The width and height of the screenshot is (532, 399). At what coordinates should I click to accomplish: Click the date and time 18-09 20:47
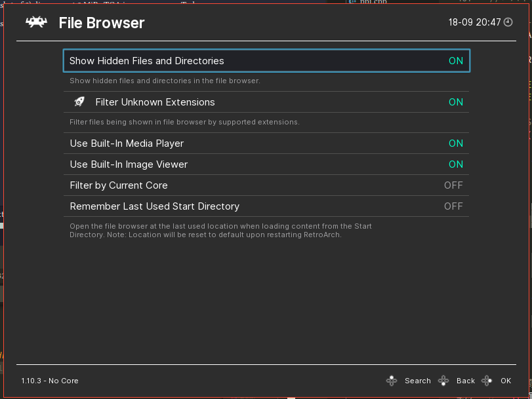[475, 22]
